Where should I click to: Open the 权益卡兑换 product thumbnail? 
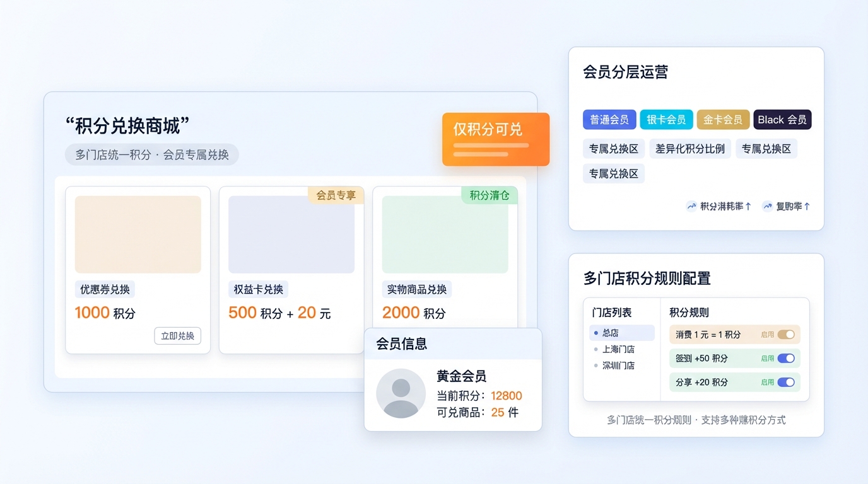pyautogui.click(x=291, y=234)
